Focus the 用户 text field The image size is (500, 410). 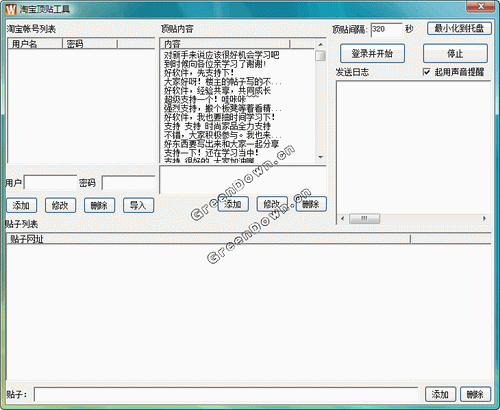(50, 183)
